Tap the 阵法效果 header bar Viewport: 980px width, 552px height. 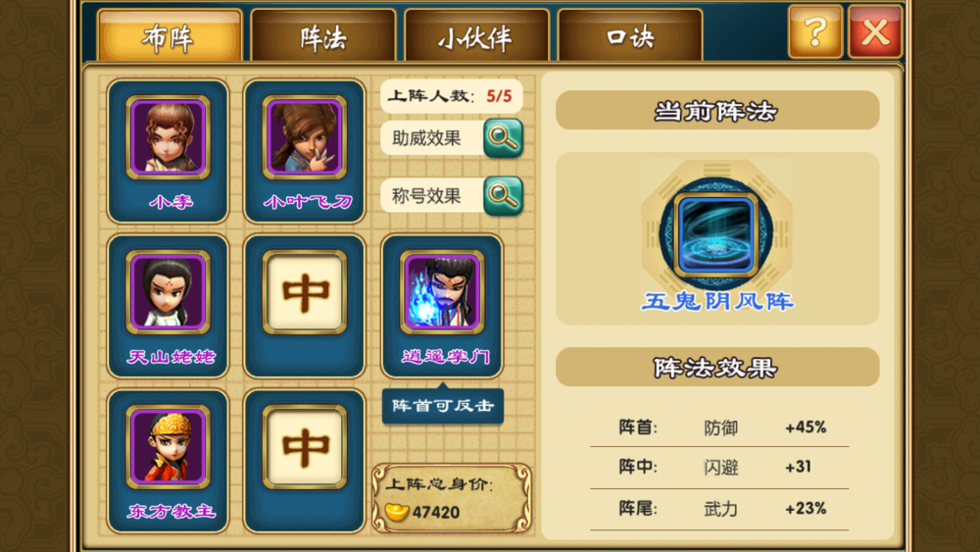tap(717, 367)
